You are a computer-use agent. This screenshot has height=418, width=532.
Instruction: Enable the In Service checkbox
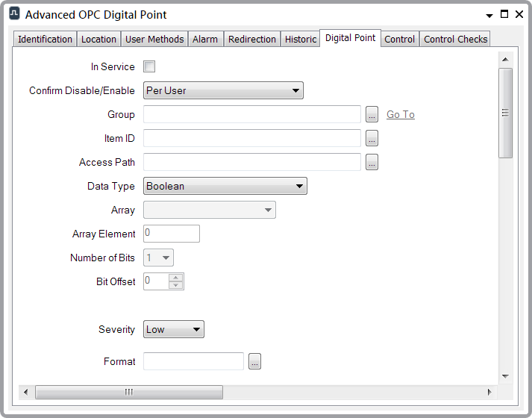149,66
